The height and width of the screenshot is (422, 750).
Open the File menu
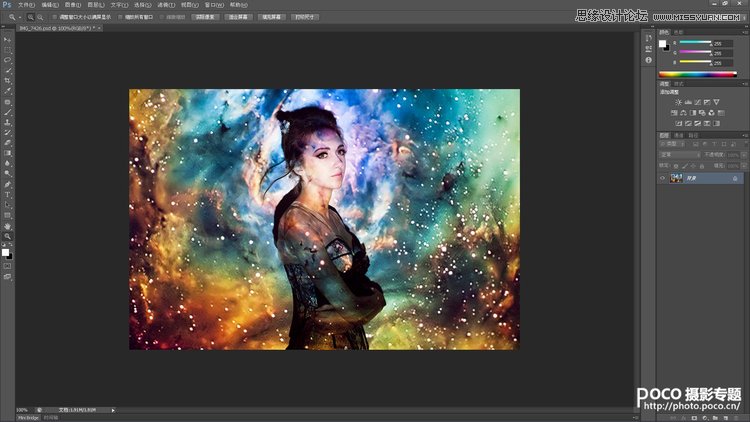tap(27, 4)
